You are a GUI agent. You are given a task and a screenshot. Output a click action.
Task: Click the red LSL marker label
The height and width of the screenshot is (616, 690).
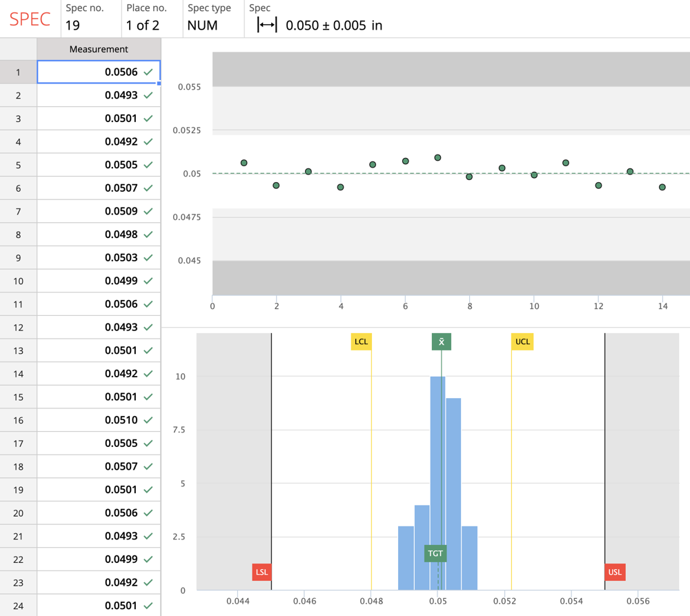tap(262, 572)
